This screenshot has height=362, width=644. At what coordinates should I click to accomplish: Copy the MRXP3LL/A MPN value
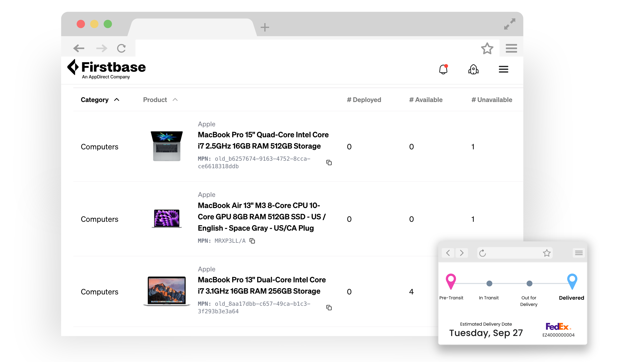coord(252,241)
